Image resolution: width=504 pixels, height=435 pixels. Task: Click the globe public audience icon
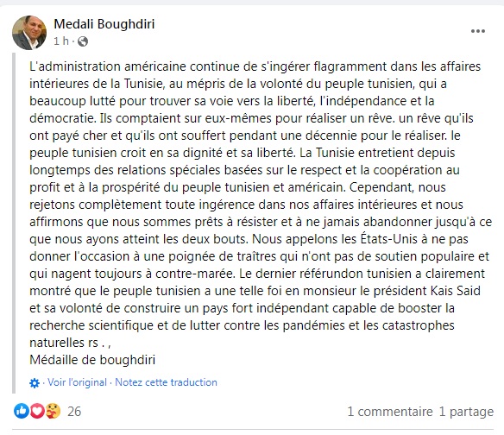(83, 41)
